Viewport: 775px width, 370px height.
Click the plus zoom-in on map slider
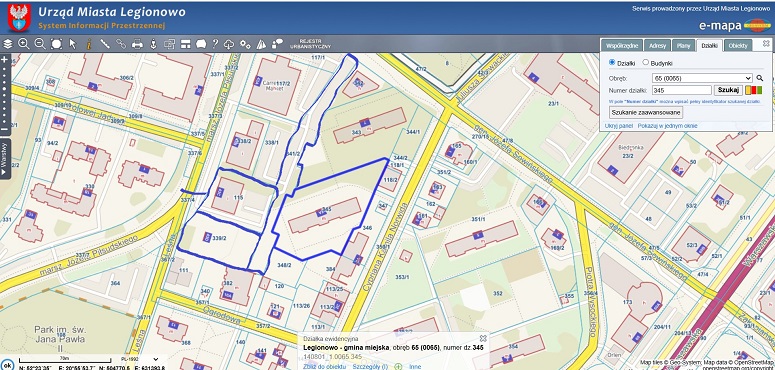pos(4,59)
